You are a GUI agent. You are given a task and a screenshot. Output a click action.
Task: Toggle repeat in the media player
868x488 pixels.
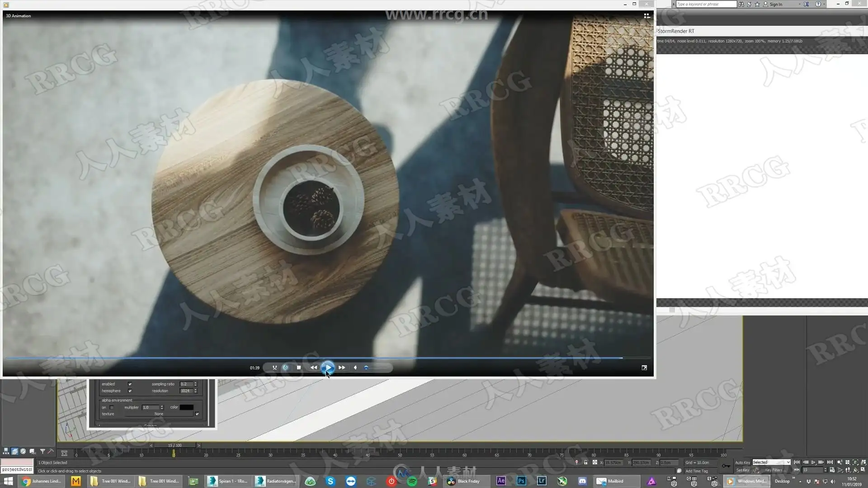[x=285, y=368]
